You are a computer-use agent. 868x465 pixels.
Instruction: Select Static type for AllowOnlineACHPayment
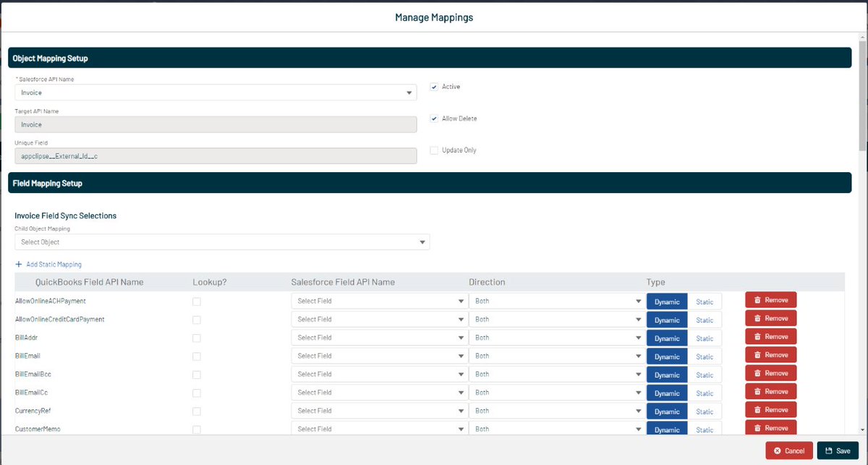point(705,302)
